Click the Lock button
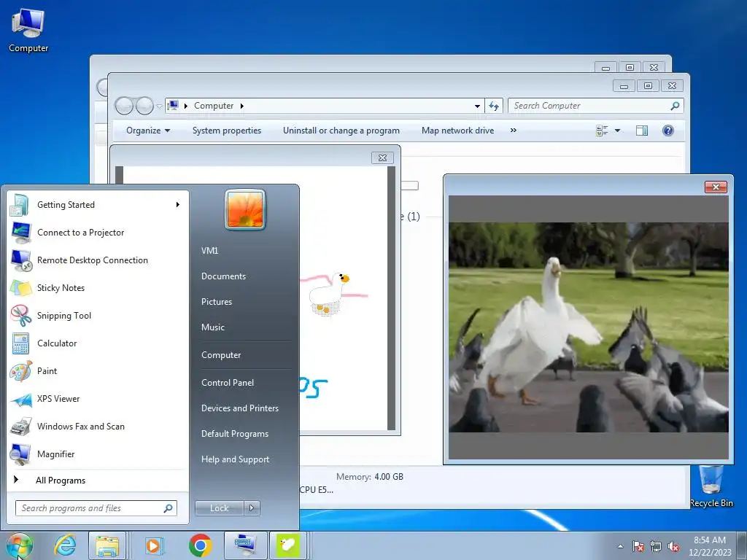The width and height of the screenshot is (747, 560). 219,508
